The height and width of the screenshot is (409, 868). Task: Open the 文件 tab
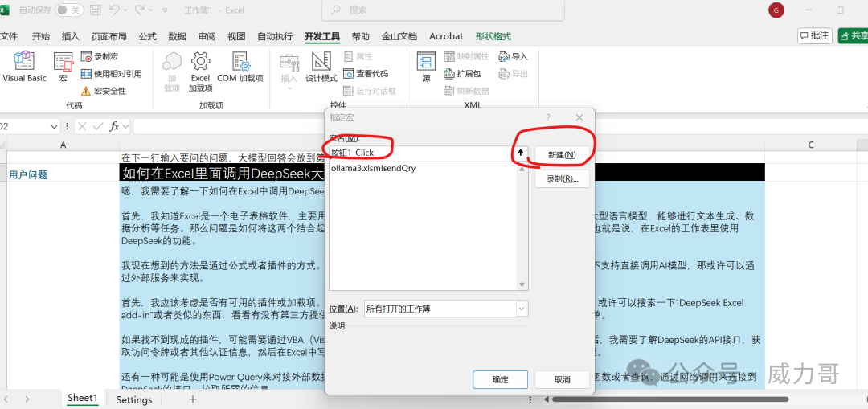(x=10, y=36)
